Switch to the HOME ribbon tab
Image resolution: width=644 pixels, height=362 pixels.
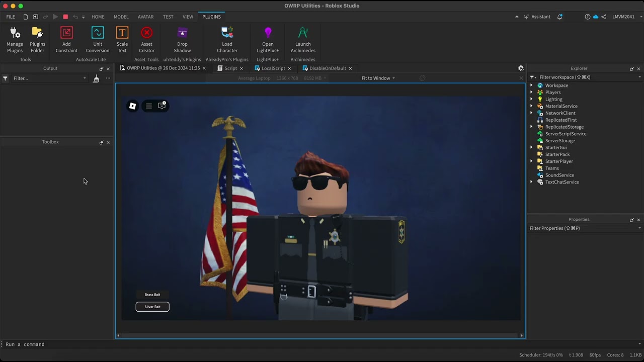click(x=98, y=17)
